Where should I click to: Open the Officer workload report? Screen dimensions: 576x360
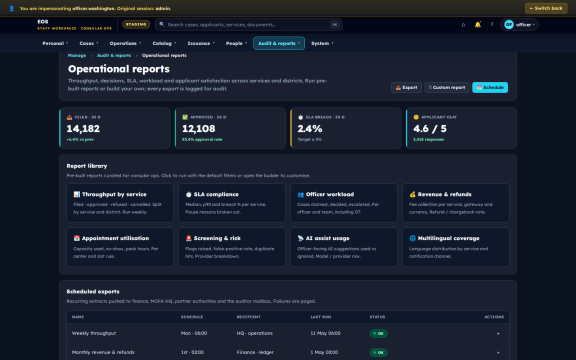(x=344, y=203)
